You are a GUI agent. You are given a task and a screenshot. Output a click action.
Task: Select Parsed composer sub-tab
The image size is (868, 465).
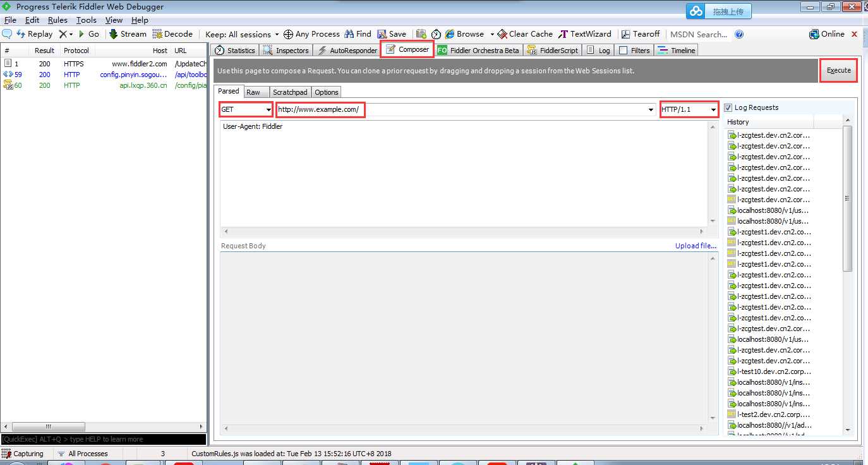pyautogui.click(x=229, y=92)
